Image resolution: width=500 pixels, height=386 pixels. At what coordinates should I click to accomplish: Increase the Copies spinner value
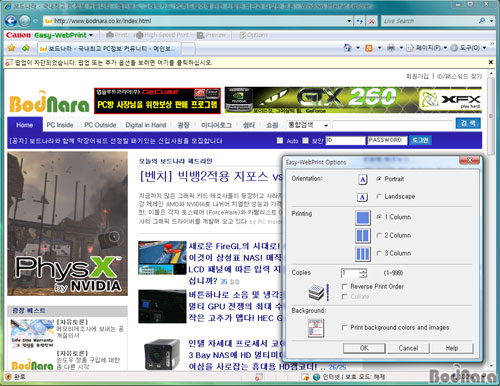363,271
